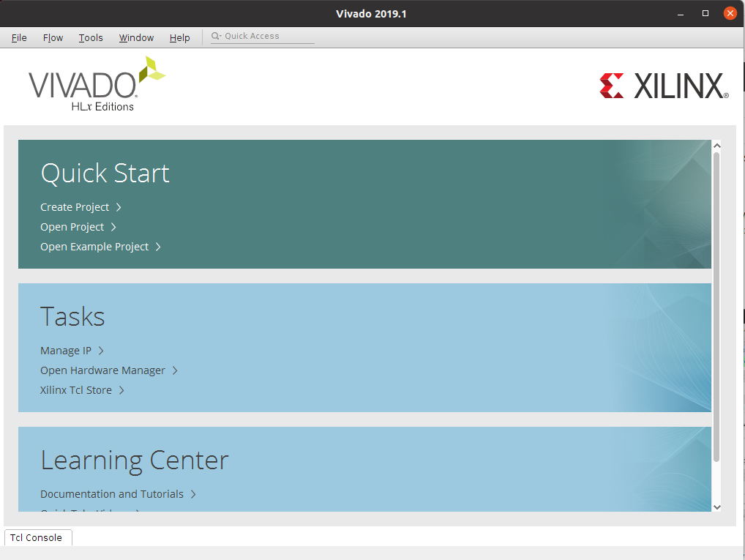
Task: Click the scroll down arrow of the start page
Action: [716, 507]
